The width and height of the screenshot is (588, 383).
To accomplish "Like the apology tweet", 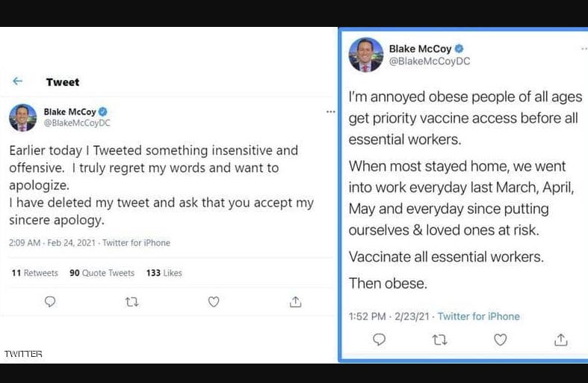I will 214,301.
